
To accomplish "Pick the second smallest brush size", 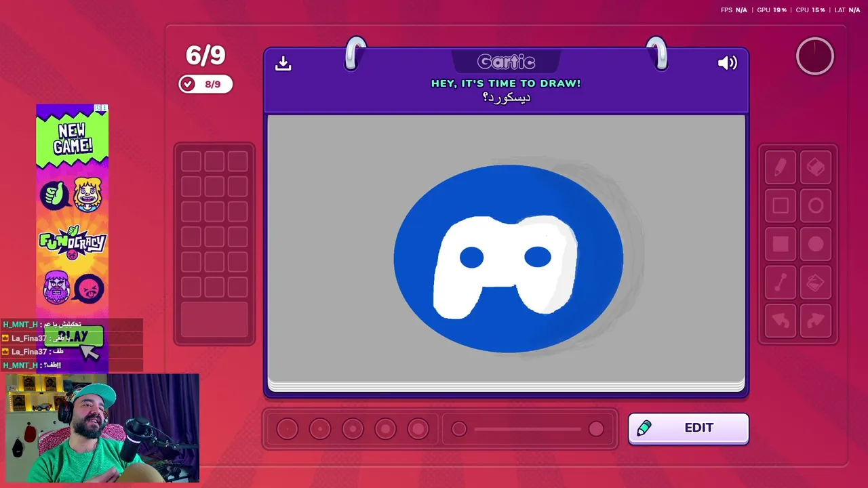I will [x=320, y=428].
